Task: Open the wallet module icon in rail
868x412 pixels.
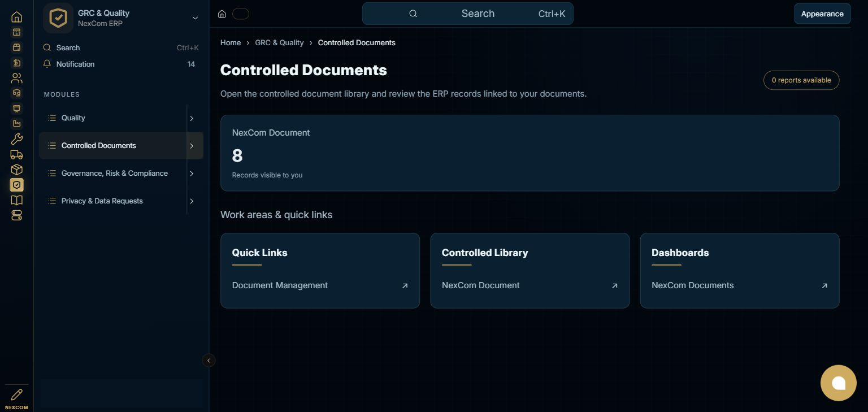Action: point(16,47)
